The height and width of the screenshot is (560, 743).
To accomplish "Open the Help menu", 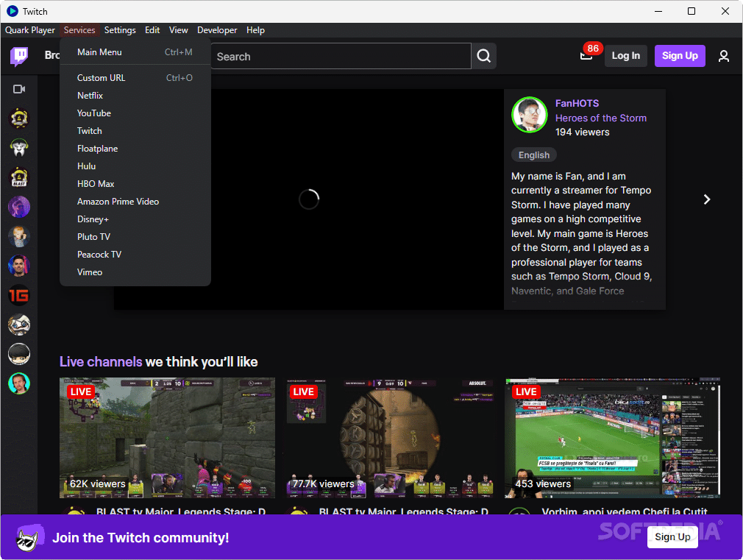I will (255, 30).
